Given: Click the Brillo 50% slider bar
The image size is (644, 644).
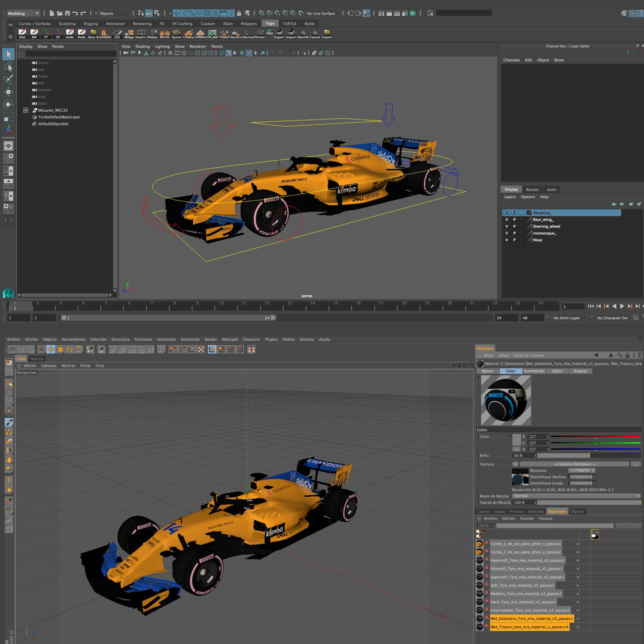Looking at the screenshot, I should tap(589, 455).
